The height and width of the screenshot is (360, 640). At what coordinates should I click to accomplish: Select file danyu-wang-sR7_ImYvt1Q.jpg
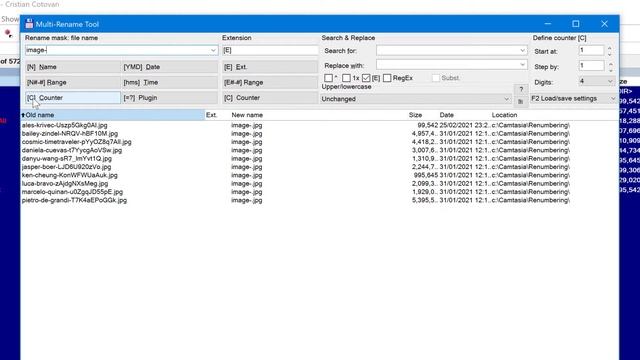67,158
